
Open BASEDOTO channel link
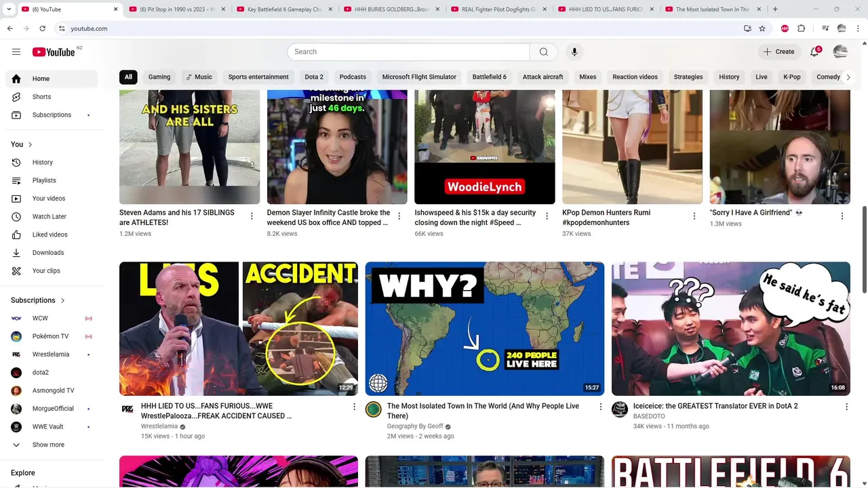coord(649,416)
